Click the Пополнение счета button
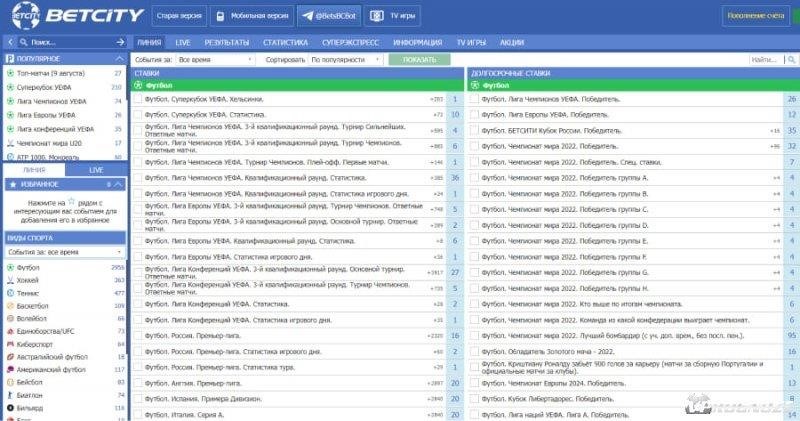 (x=756, y=16)
